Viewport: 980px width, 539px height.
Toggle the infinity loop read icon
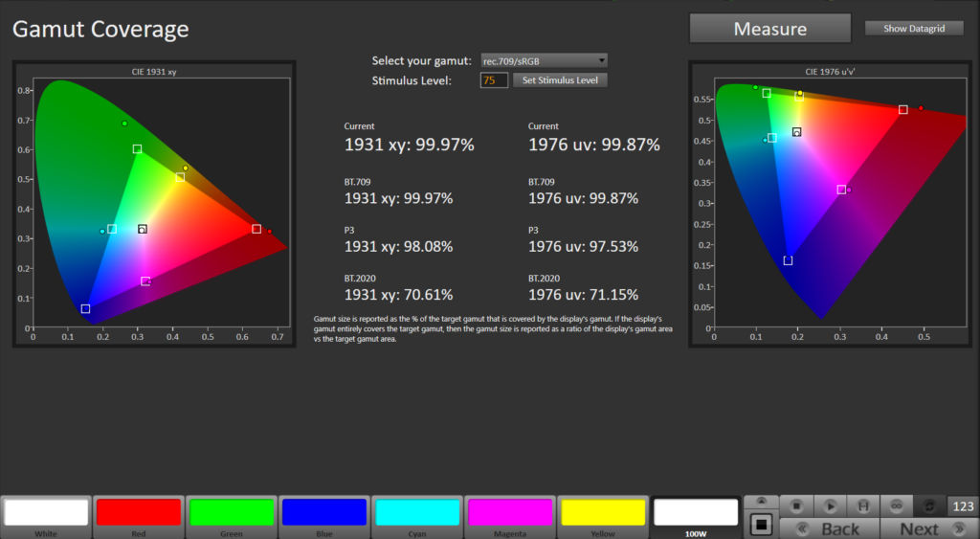pyautogui.click(x=896, y=505)
